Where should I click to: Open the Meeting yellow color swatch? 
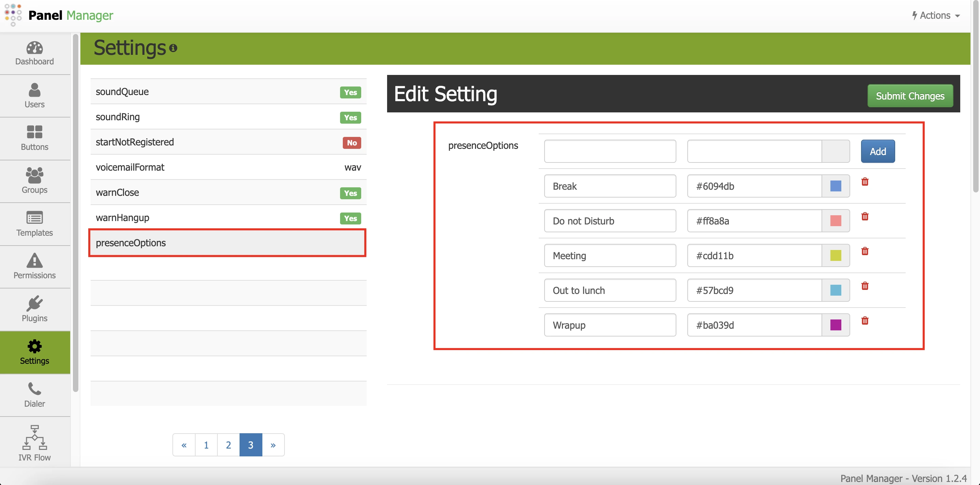click(x=836, y=256)
